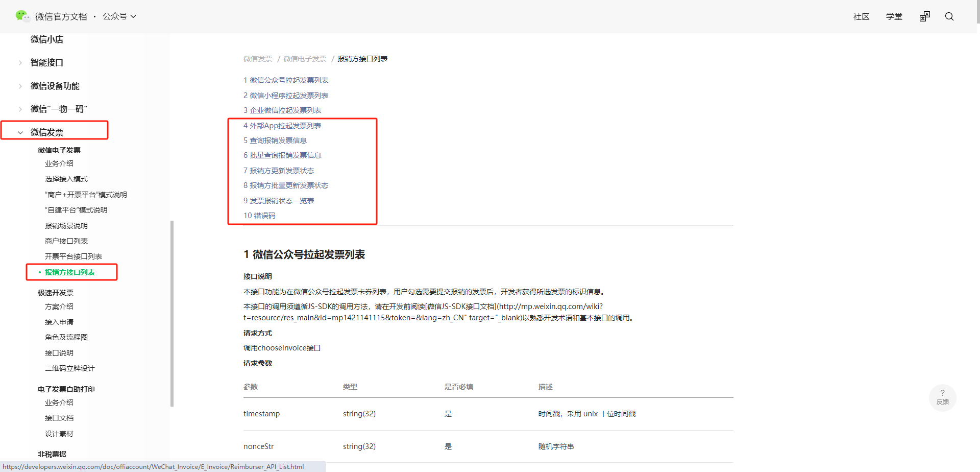Open 接口文档 page
Image resolution: width=980 pixels, height=472 pixels.
[59, 418]
